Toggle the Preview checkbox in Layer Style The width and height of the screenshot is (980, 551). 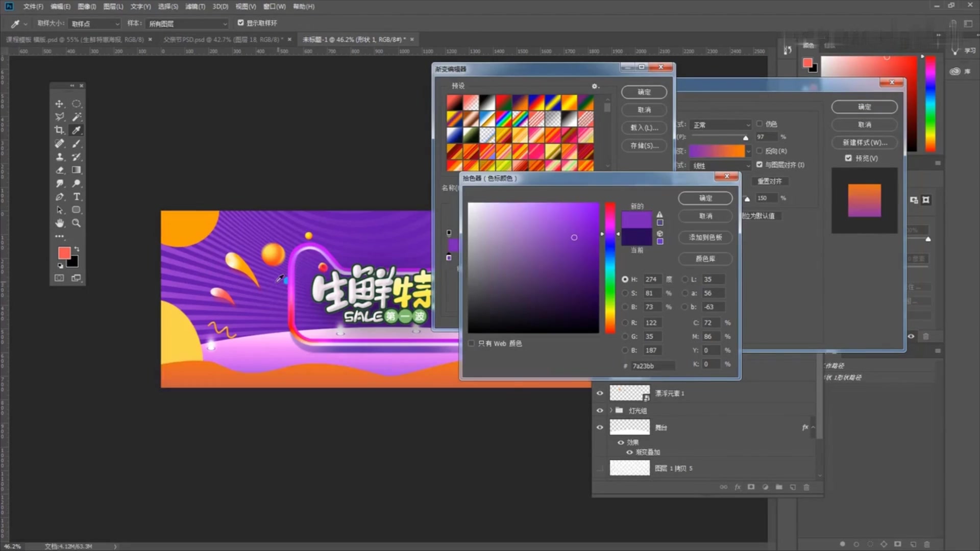pos(848,158)
